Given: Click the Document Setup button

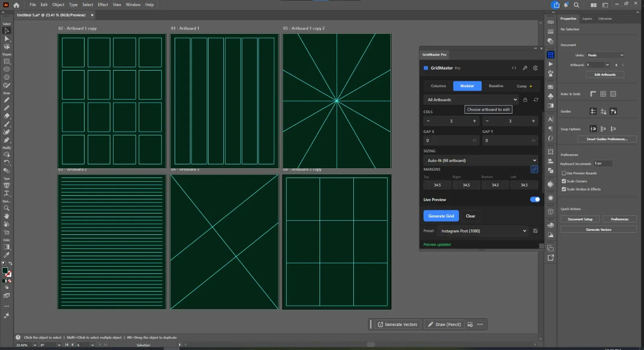Looking at the screenshot, I should click(580, 219).
